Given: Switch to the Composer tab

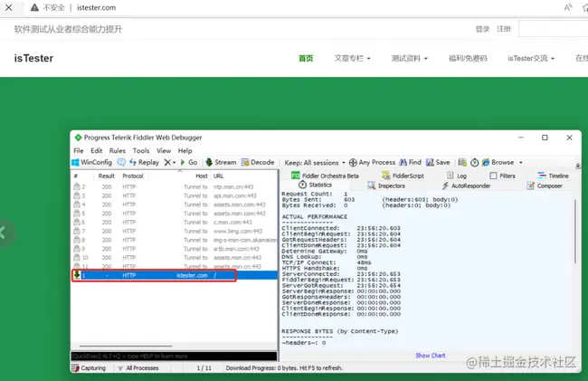Looking at the screenshot, I should coord(545,186).
